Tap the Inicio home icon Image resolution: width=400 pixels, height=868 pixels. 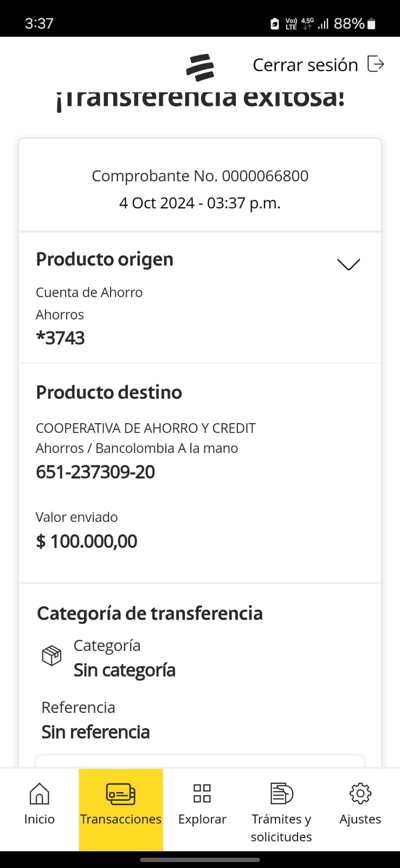click(39, 794)
